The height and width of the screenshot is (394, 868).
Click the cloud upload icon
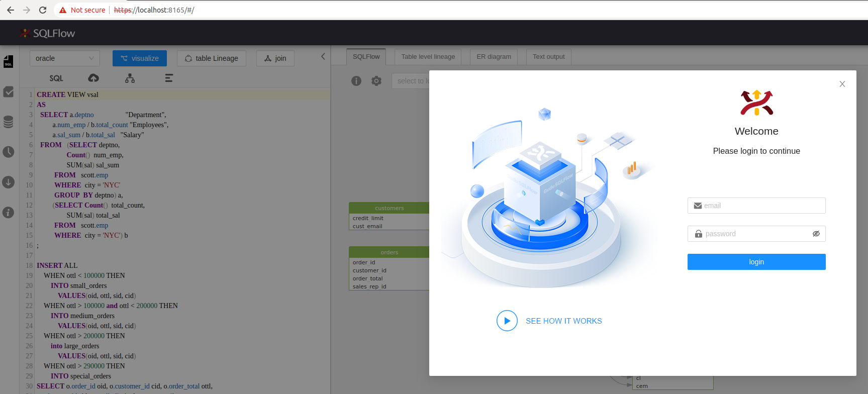coord(93,78)
